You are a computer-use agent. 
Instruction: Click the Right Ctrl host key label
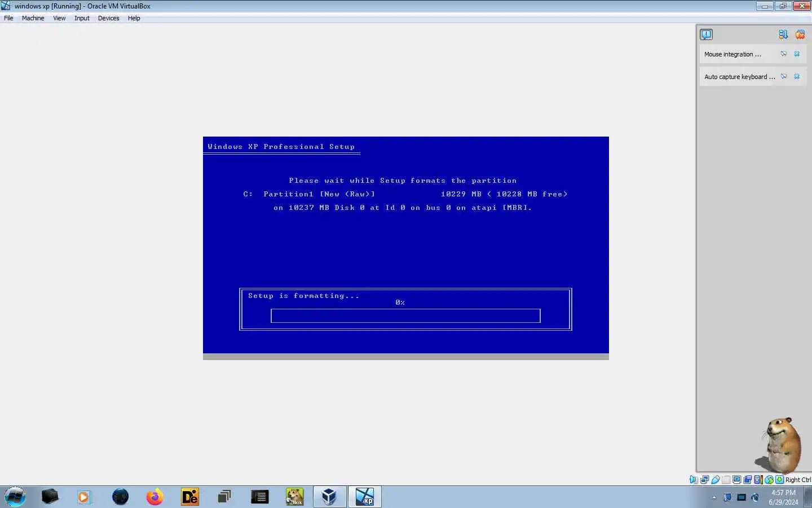coord(798,480)
